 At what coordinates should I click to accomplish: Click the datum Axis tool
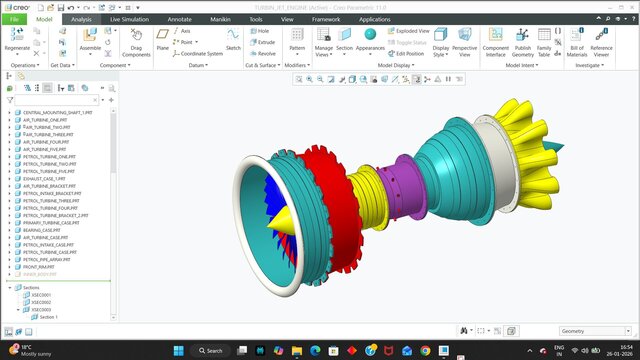pos(182,31)
